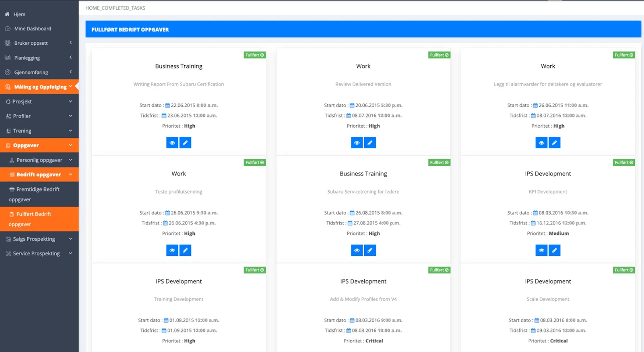View the Subaru Servicetrening for ledere task

[357, 250]
